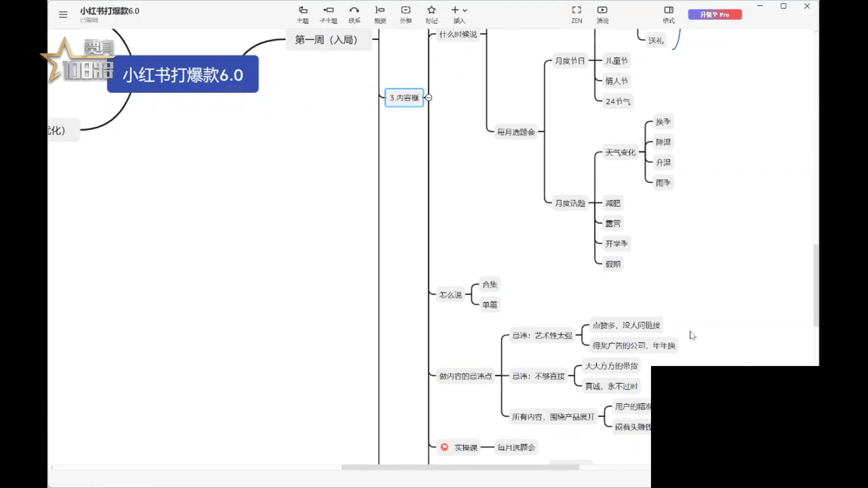The height and width of the screenshot is (488, 868).
Task: Select the 降温 node
Action: [663, 142]
